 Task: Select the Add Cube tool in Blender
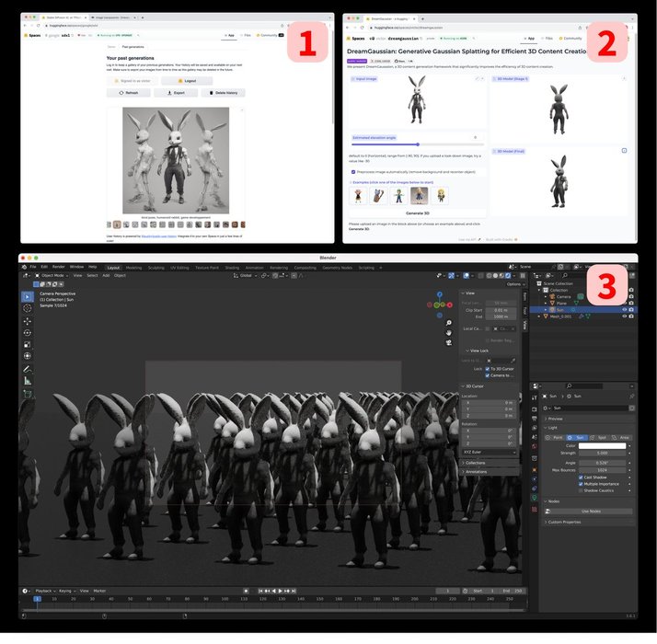click(28, 394)
